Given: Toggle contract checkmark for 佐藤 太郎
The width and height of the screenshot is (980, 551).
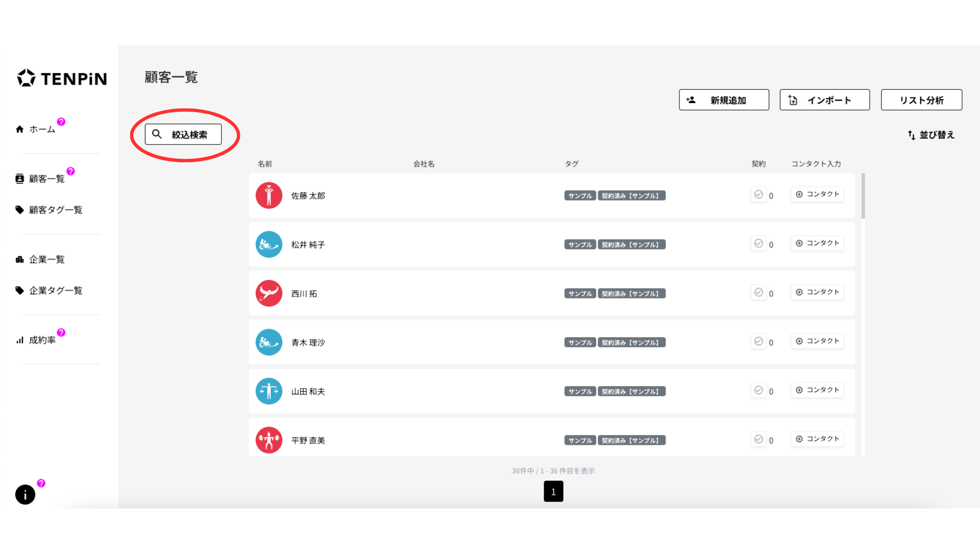Looking at the screenshot, I should [758, 194].
